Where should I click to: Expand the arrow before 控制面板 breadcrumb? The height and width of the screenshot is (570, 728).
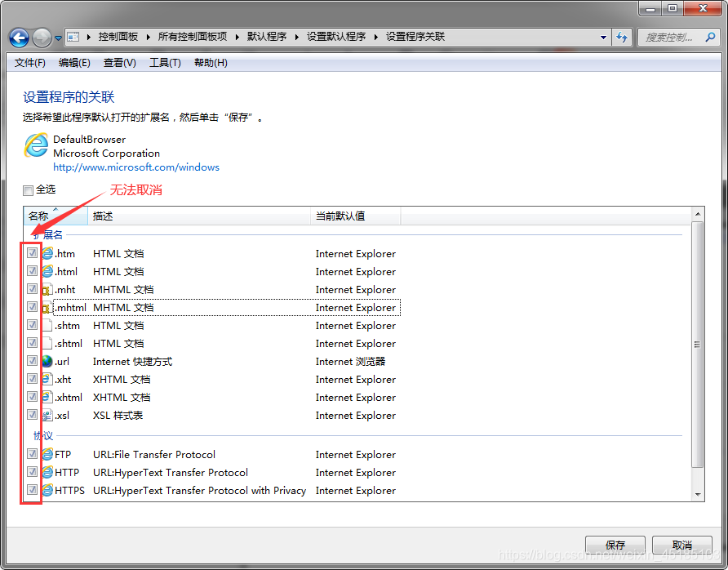[x=89, y=37]
